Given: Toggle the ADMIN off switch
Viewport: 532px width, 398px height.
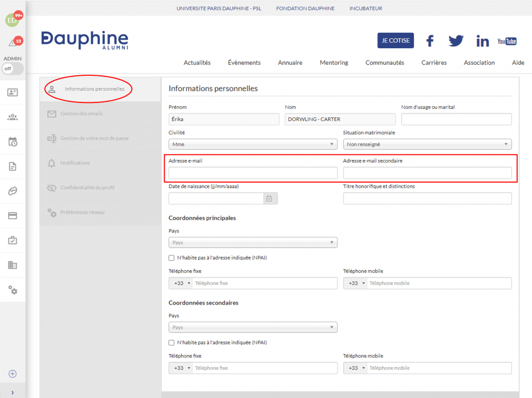Looking at the screenshot, I should [x=12, y=69].
